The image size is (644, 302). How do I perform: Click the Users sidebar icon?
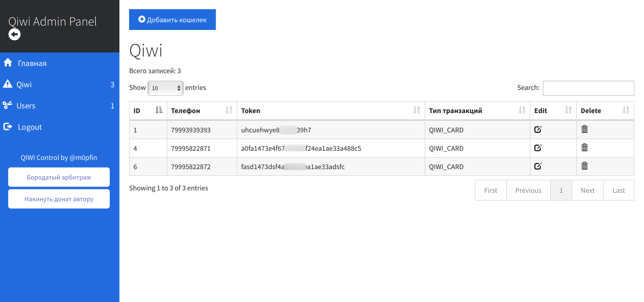pos(7,105)
